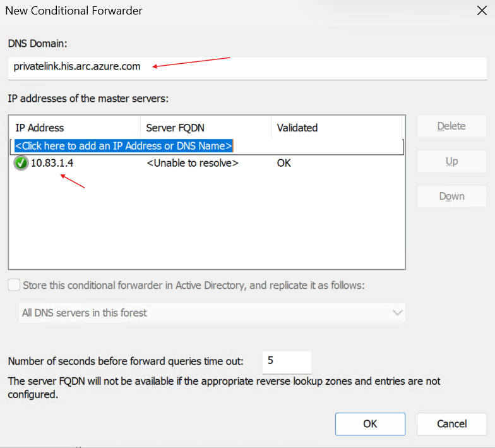Image resolution: width=495 pixels, height=448 pixels.
Task: Select the OK validated status cell
Action: pyautogui.click(x=284, y=163)
